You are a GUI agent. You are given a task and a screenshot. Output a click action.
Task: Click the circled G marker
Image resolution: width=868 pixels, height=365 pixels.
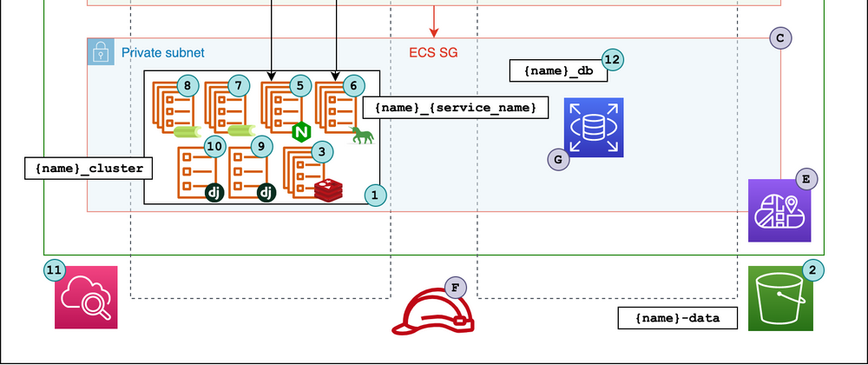pyautogui.click(x=559, y=158)
